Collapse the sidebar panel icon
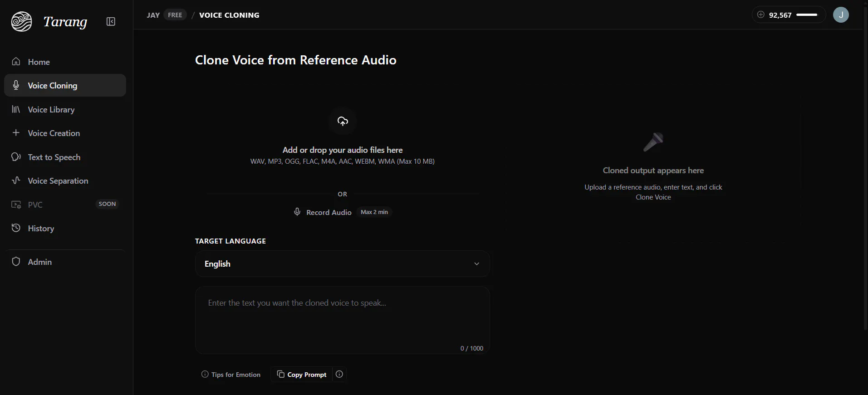Screen dimensions: 868x395 (x=111, y=22)
